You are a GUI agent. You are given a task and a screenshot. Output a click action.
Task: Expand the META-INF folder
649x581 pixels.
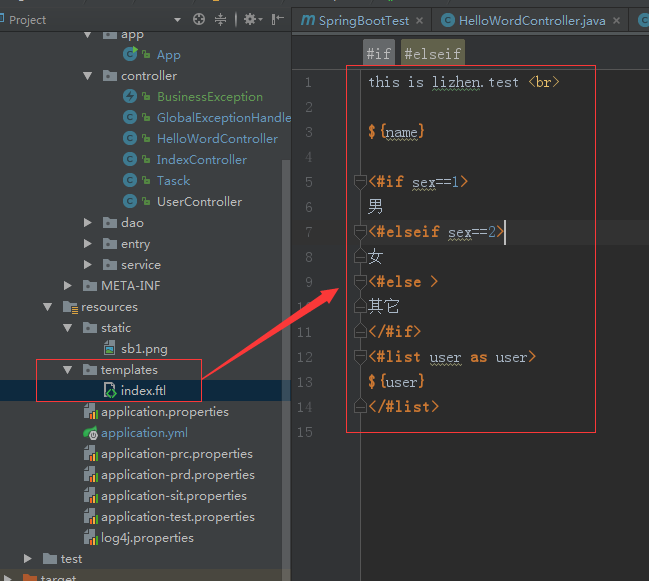pos(67,286)
